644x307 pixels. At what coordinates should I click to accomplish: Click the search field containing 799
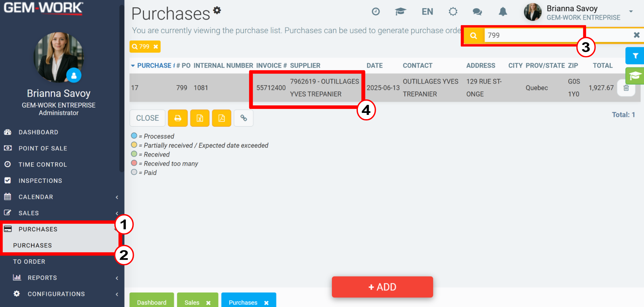[x=557, y=35]
